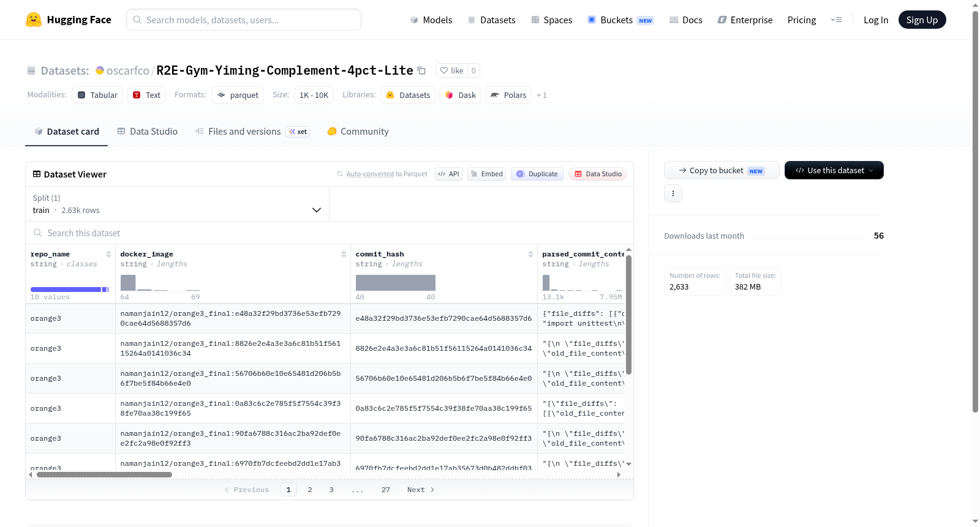Open the Files and versions tab
Image resolution: width=980 pixels, height=527 pixels.
(x=252, y=131)
